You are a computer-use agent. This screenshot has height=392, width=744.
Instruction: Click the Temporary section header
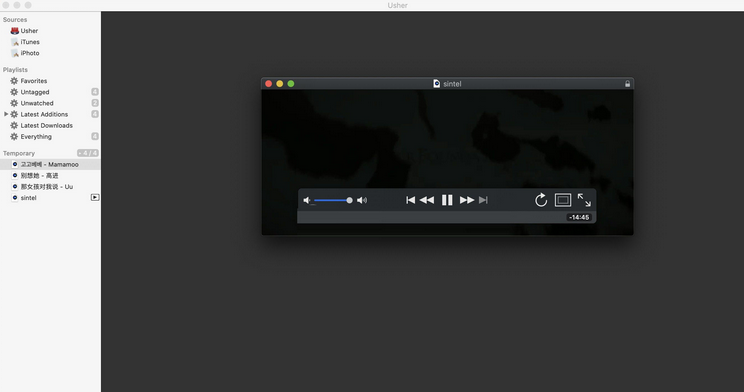[x=19, y=153]
